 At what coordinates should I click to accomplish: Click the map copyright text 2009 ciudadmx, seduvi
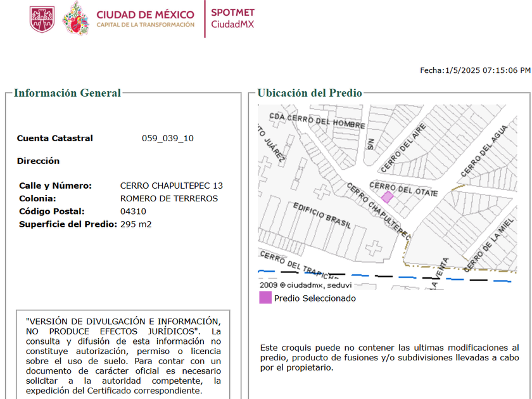coord(305,285)
